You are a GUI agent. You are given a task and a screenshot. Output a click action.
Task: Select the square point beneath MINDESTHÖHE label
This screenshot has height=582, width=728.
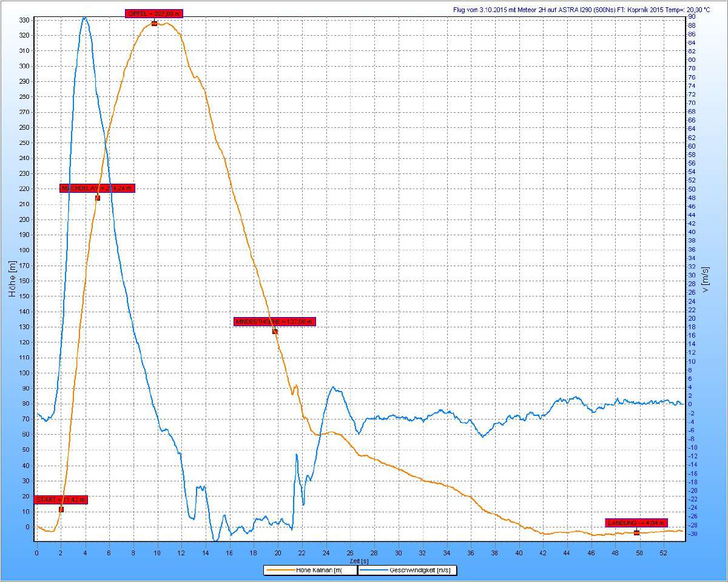coord(275,332)
